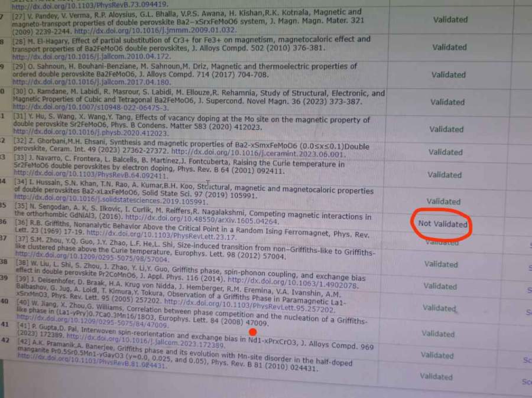Click 'Validated' status of reference [27] Pandey

(450, 19)
